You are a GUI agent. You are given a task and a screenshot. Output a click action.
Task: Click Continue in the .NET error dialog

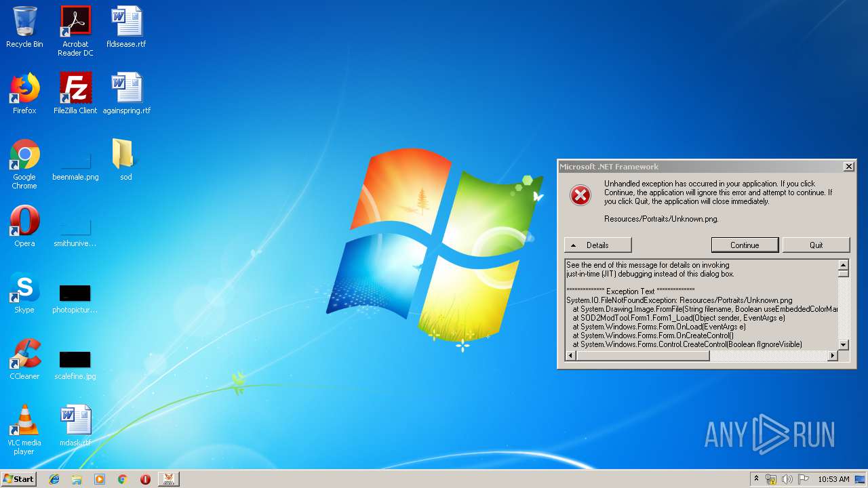click(x=745, y=245)
